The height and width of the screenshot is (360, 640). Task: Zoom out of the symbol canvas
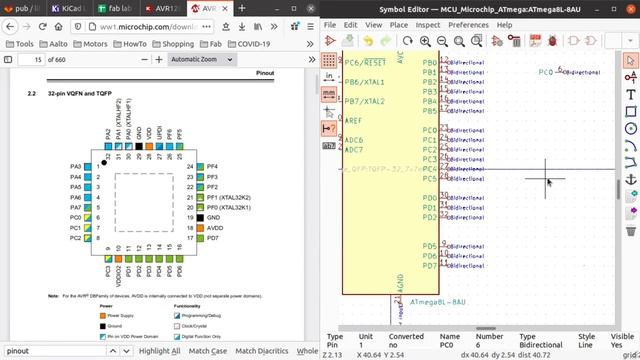(442, 41)
